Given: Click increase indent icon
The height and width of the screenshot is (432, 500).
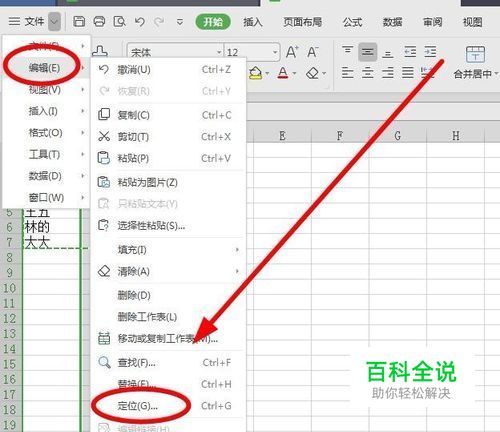Looking at the screenshot, I should point(430,52).
